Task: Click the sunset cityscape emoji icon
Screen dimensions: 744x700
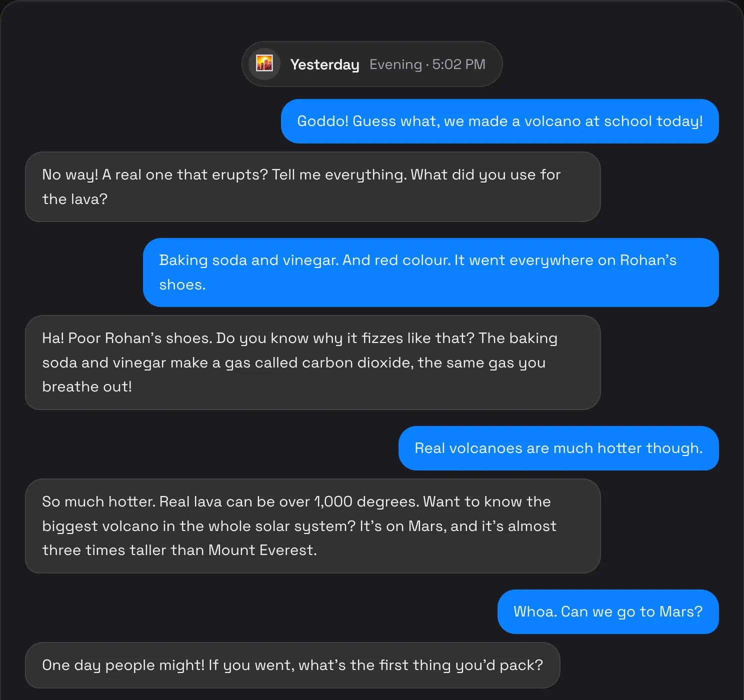Action: tap(264, 64)
